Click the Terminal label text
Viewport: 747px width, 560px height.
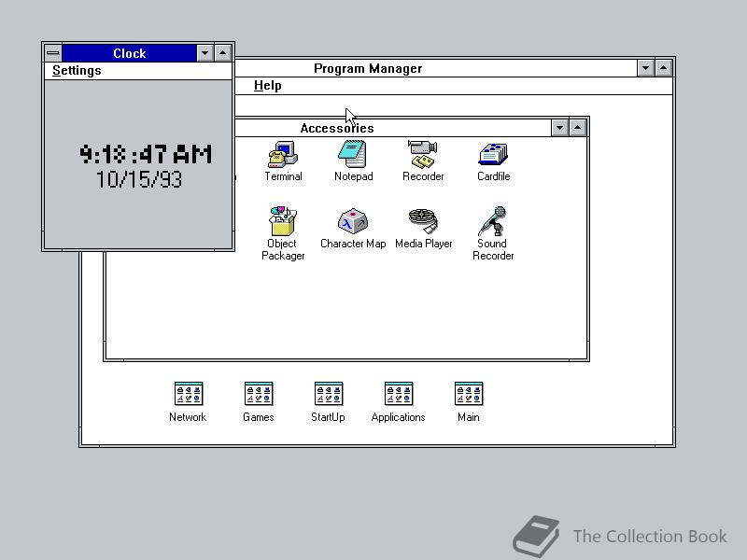pyautogui.click(x=283, y=176)
